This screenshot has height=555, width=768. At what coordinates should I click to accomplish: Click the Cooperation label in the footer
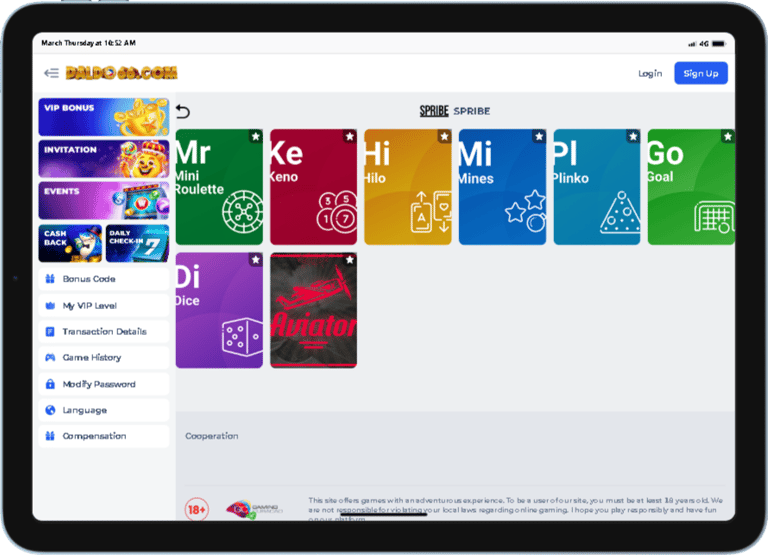tap(212, 436)
